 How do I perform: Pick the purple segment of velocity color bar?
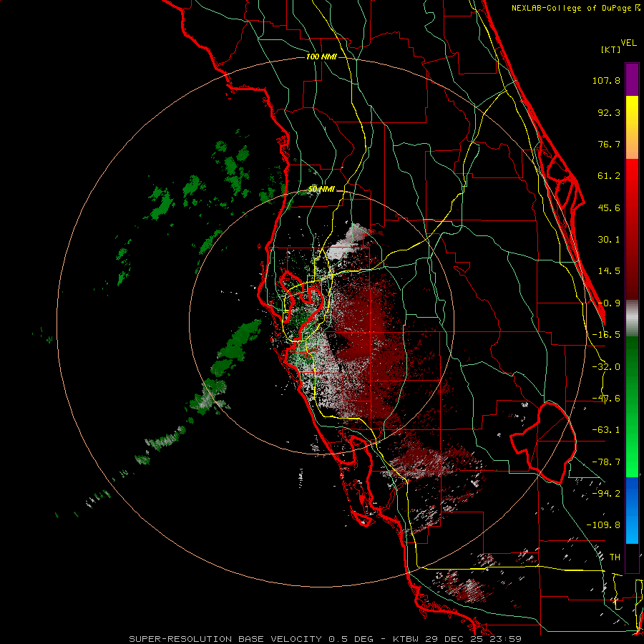[x=632, y=79]
